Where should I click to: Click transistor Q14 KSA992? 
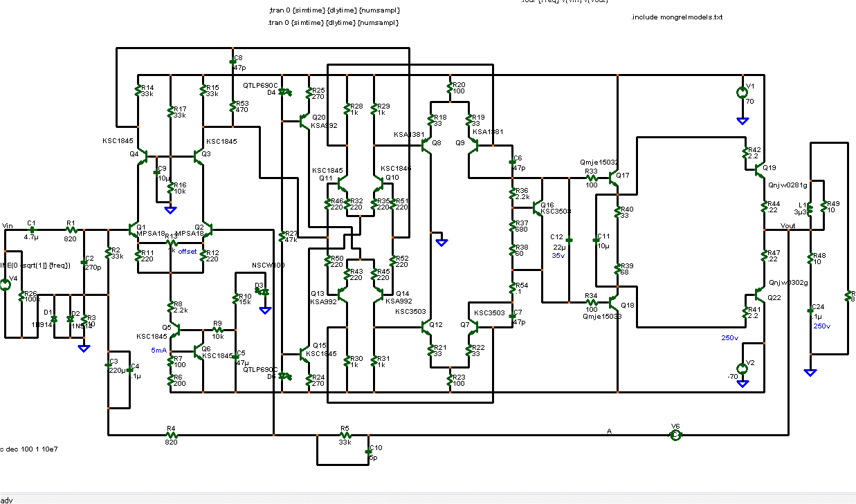378,294
